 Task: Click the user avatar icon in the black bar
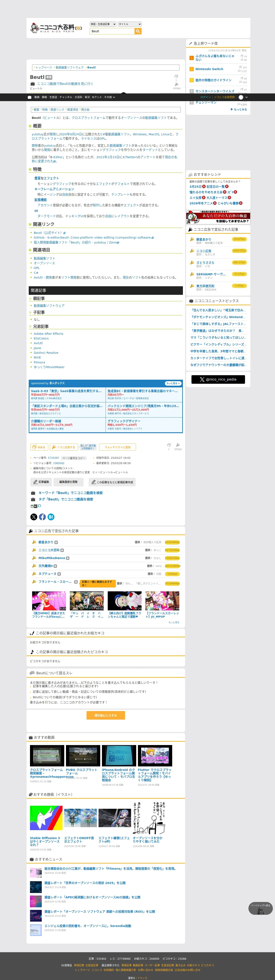tap(241, 97)
